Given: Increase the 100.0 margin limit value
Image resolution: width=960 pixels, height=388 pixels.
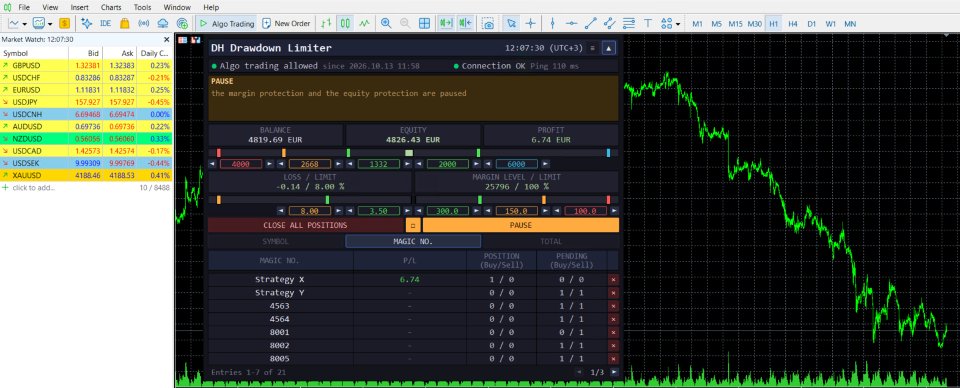Looking at the screenshot, I should pos(614,211).
